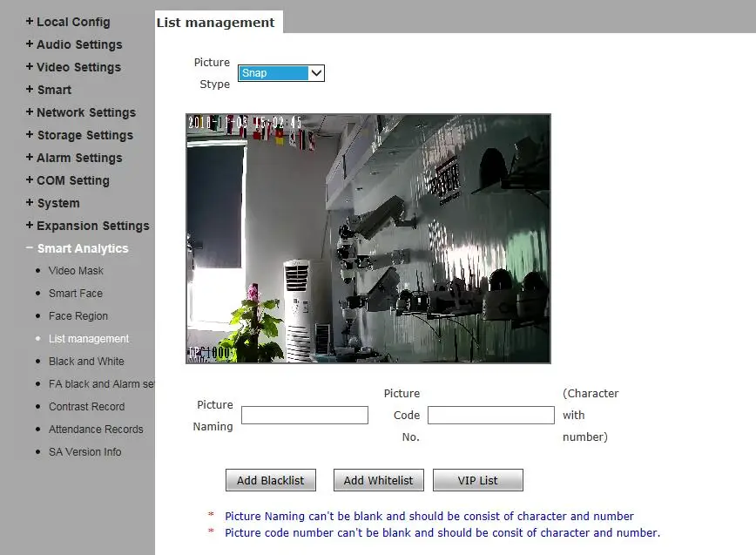This screenshot has width=756, height=555.
Task: Expand the Network Settings section
Action: coord(81,113)
